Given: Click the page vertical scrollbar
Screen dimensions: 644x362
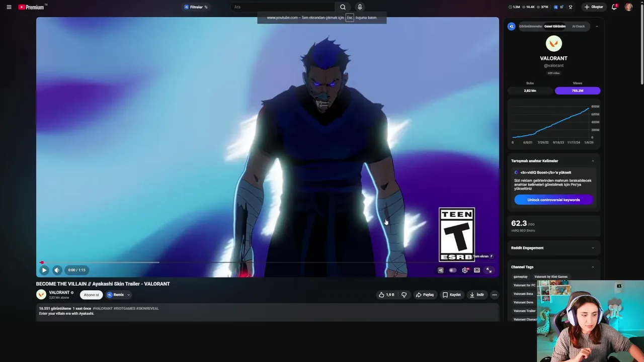Looking at the screenshot, I should tap(642, 44).
